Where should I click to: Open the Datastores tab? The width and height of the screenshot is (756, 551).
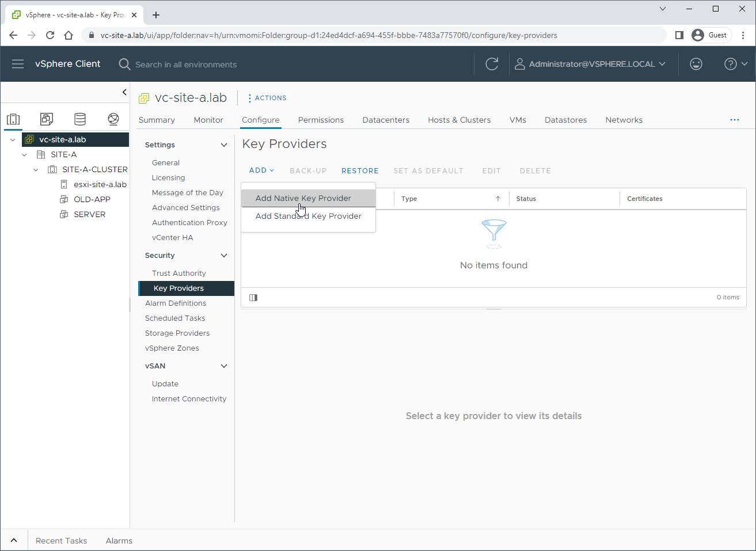(x=566, y=120)
